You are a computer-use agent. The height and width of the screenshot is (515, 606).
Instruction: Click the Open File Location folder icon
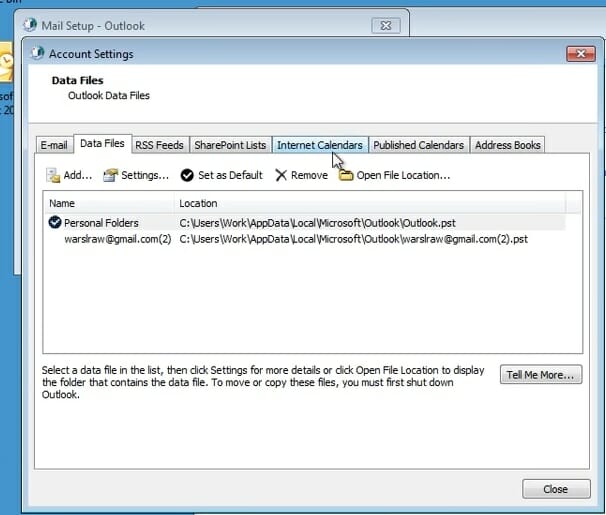pos(346,175)
